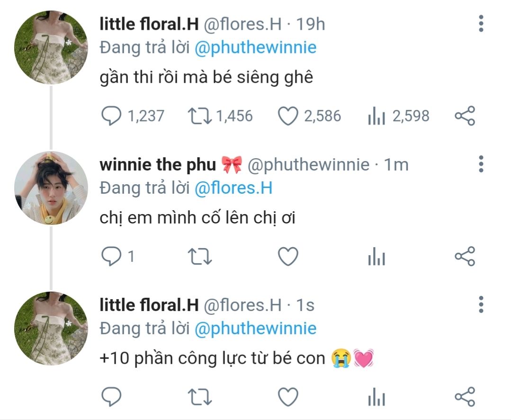
Task: Open winnie the phu's profile picture
Action: [x=51, y=188]
